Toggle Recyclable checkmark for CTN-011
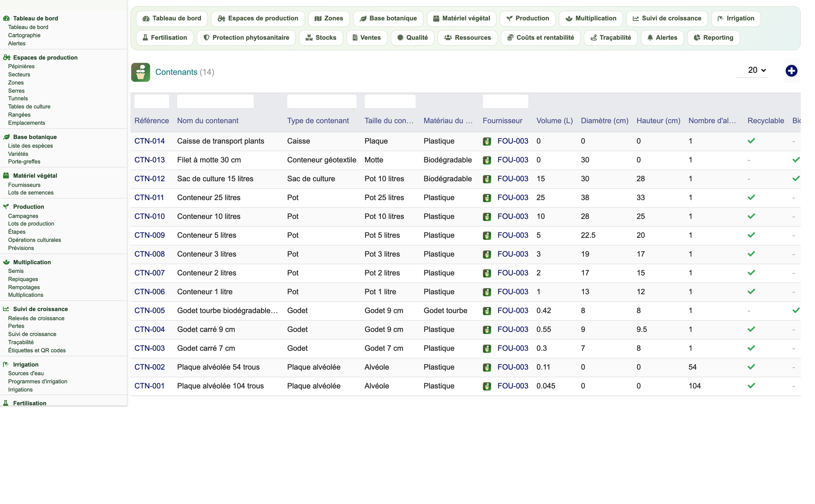Image resolution: width=815 pixels, height=504 pixels. (751, 198)
